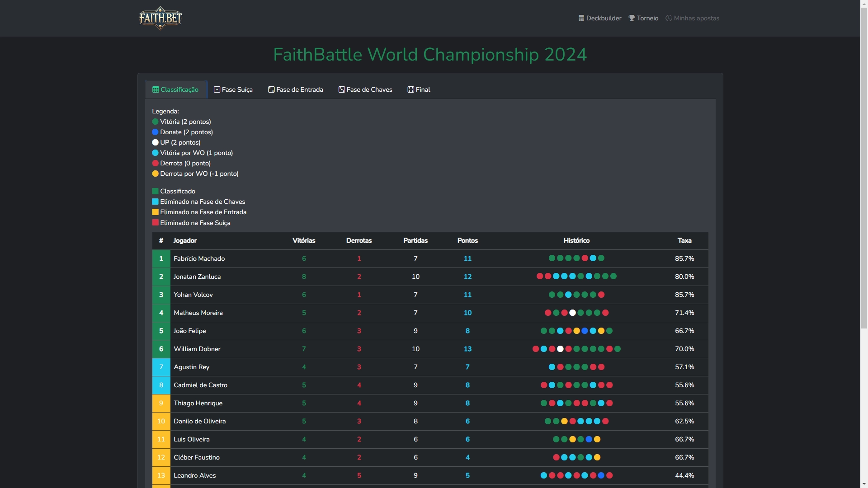Click the Fase de Chaves dice icon
868x488 pixels.
[342, 89]
